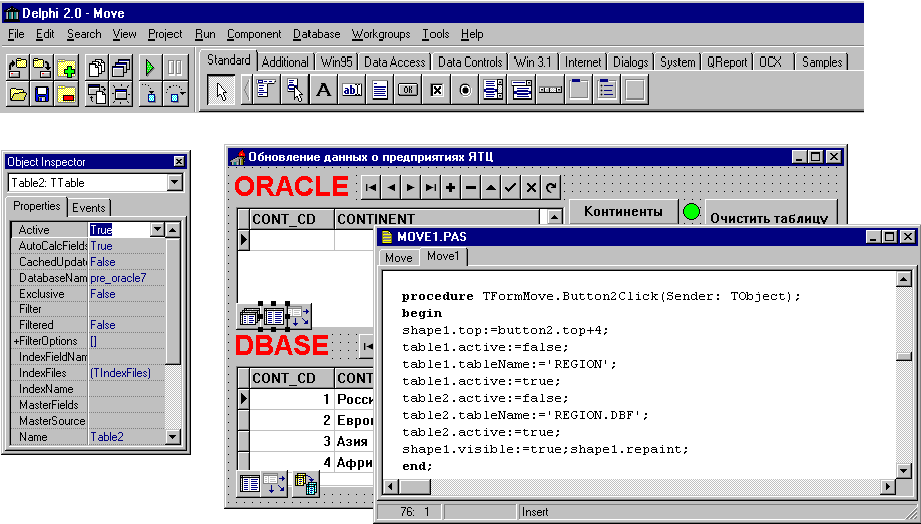
Task: Click the Континенты button
Action: [x=622, y=212]
